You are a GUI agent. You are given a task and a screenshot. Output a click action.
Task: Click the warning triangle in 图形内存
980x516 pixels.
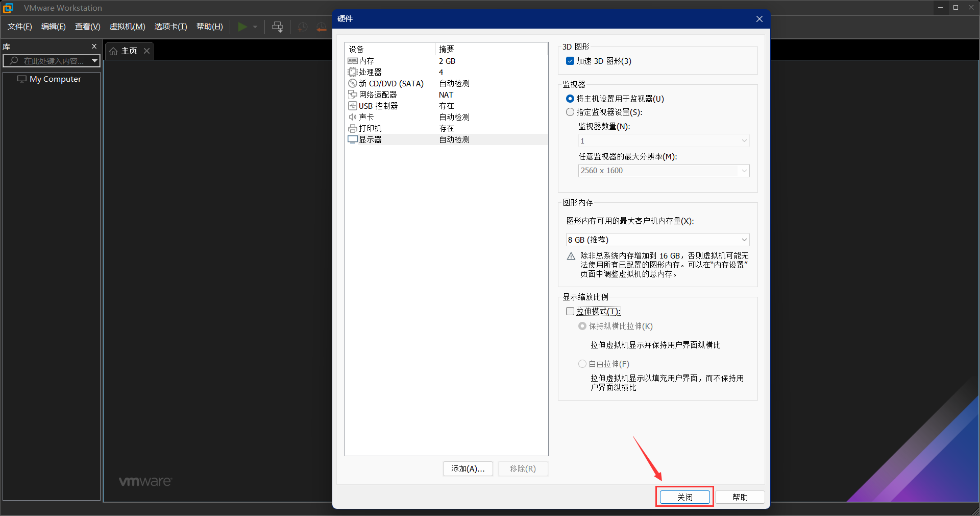(571, 256)
